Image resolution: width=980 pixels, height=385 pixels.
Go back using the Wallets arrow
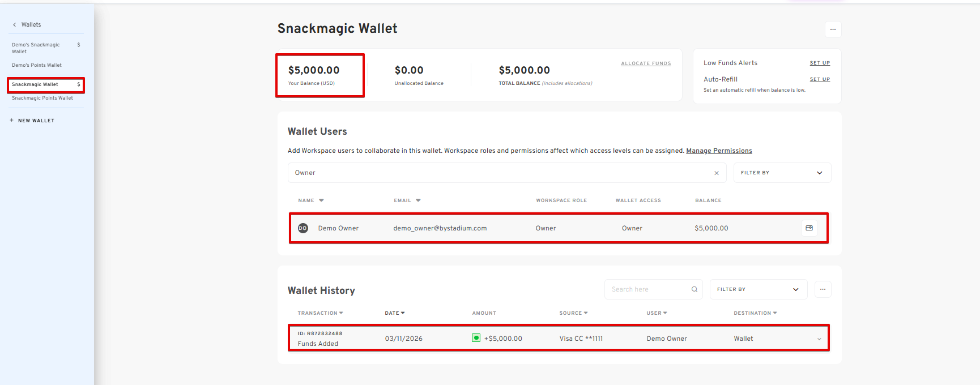[x=15, y=25]
